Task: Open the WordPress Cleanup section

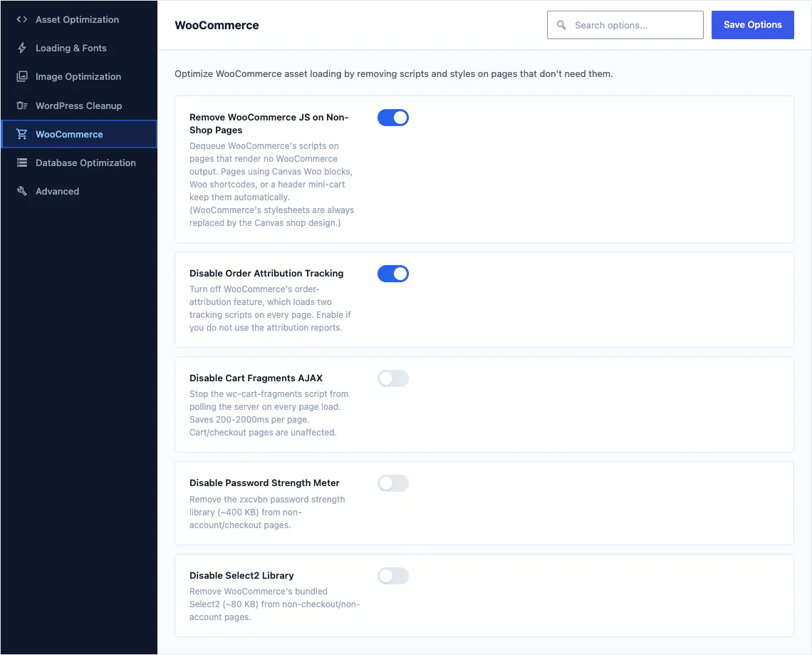Action: (79, 105)
